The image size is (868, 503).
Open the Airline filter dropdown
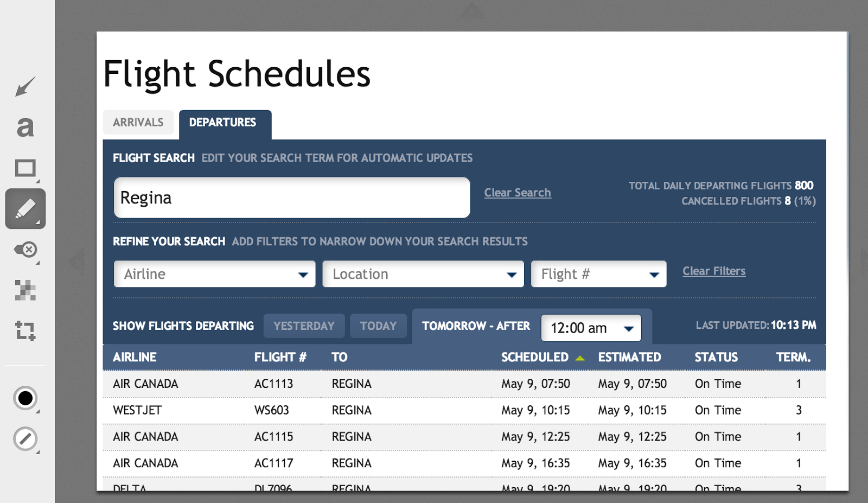(214, 274)
